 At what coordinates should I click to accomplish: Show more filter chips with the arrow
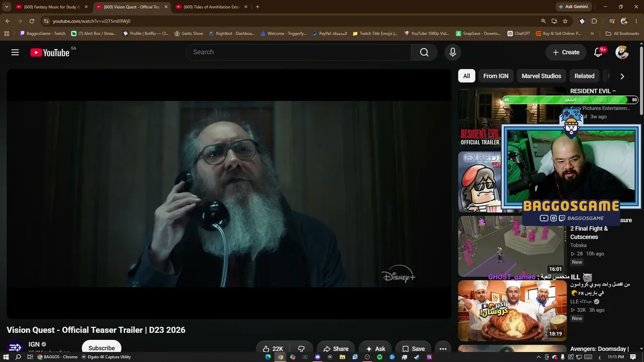[622, 76]
